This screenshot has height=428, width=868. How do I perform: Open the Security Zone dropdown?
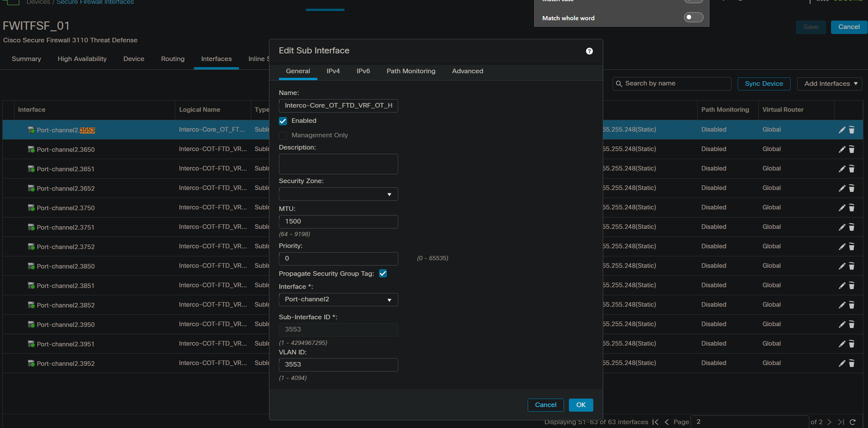(x=338, y=194)
